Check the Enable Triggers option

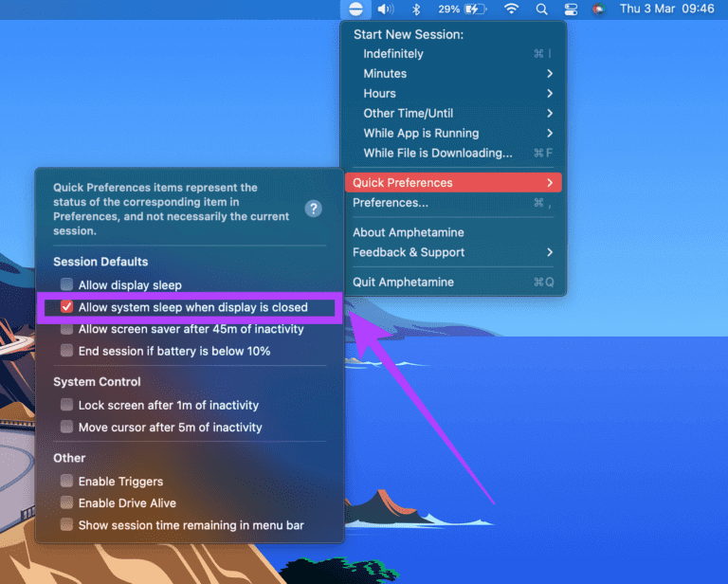66,481
